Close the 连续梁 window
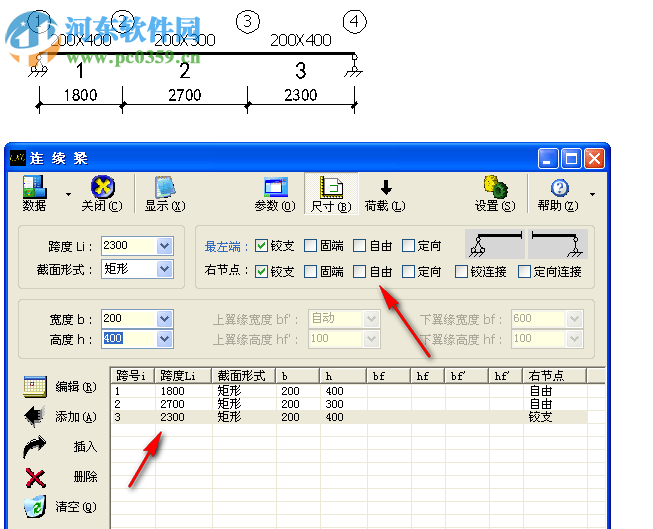This screenshot has width=653, height=529. click(x=595, y=159)
